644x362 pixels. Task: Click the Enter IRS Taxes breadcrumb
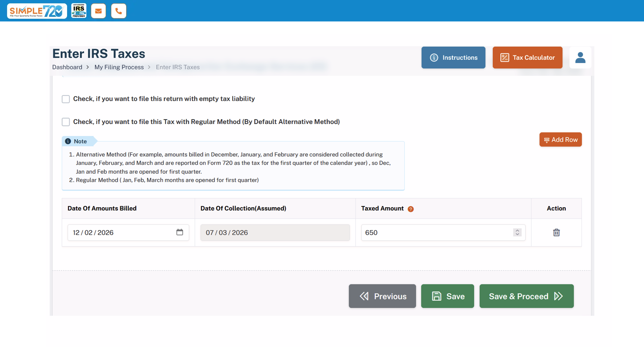coord(178,67)
